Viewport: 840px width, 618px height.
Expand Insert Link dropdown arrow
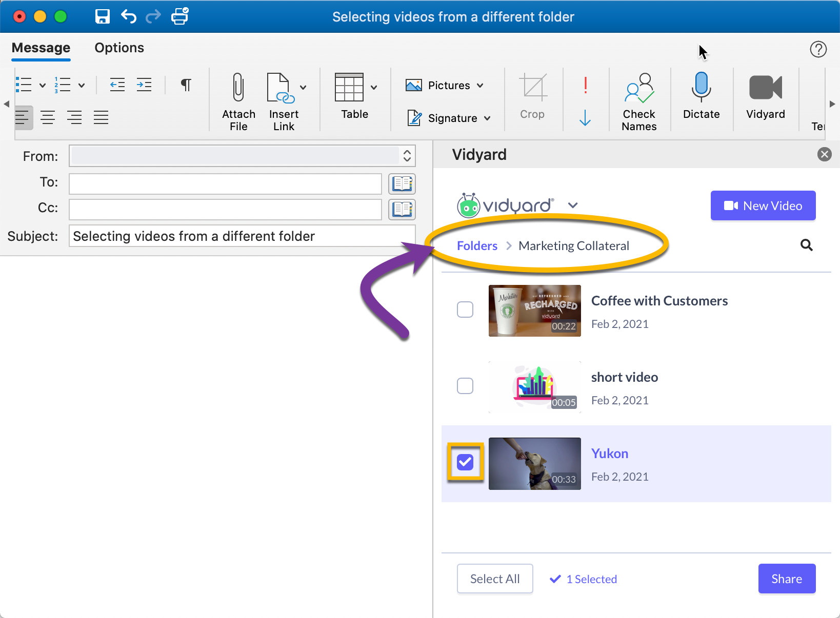pos(303,87)
